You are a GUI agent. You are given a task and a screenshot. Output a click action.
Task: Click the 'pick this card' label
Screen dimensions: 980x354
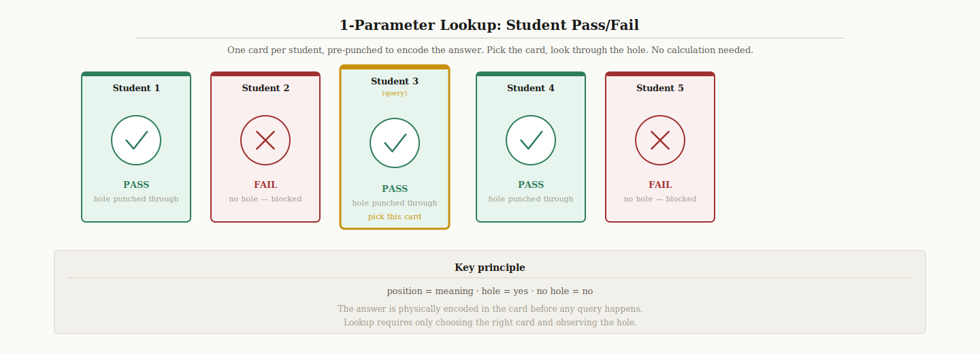click(x=395, y=216)
